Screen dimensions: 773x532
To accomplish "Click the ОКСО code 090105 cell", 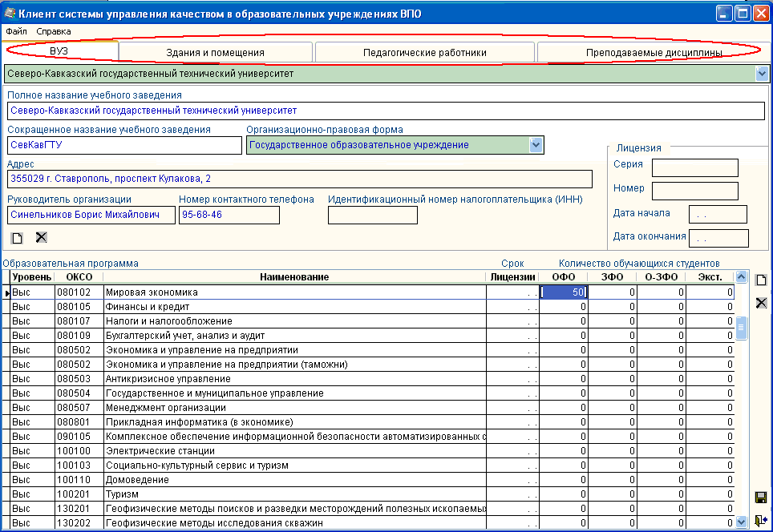I will pos(79,437).
